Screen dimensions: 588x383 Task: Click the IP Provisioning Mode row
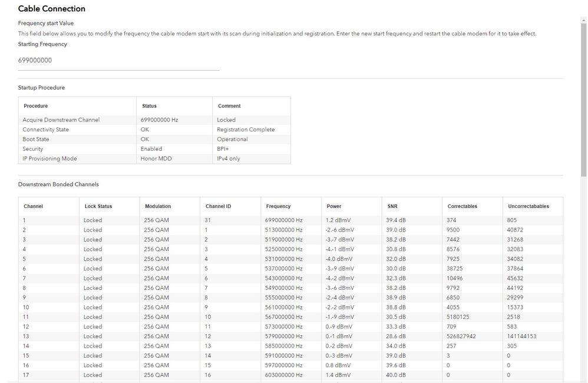click(x=50, y=158)
